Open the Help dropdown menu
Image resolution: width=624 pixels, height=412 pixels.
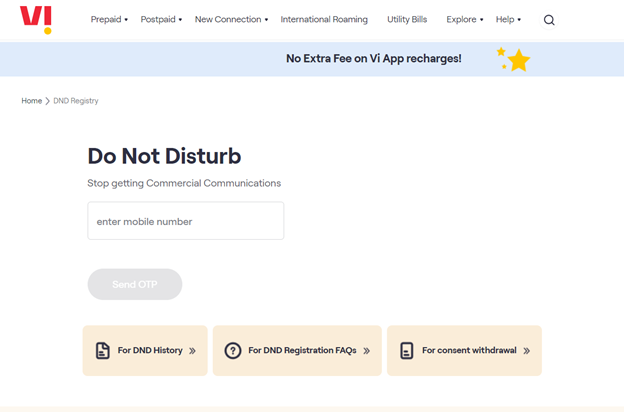pyautogui.click(x=508, y=20)
